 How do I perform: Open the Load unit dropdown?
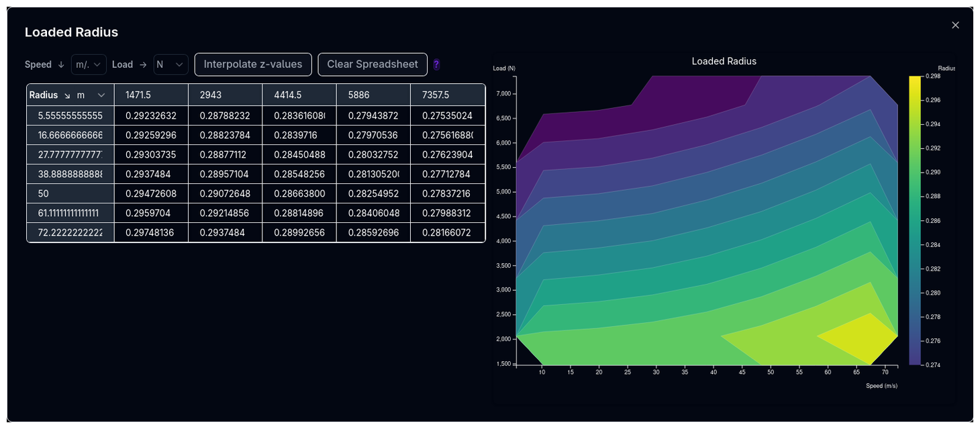pos(170,64)
